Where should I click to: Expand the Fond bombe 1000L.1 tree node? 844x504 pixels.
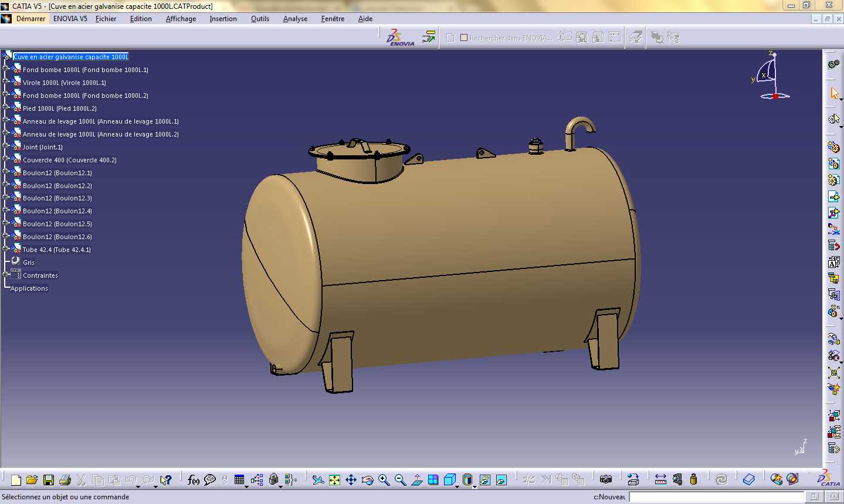click(5, 68)
